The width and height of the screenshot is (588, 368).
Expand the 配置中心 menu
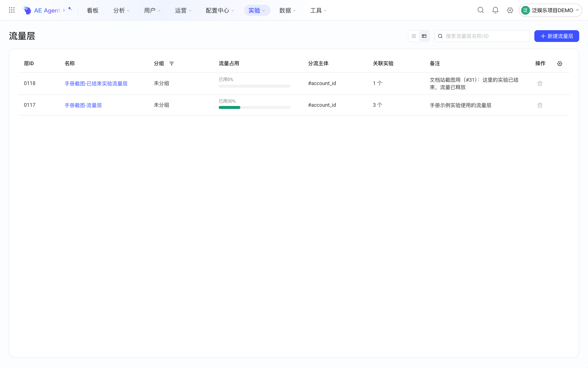[220, 10]
